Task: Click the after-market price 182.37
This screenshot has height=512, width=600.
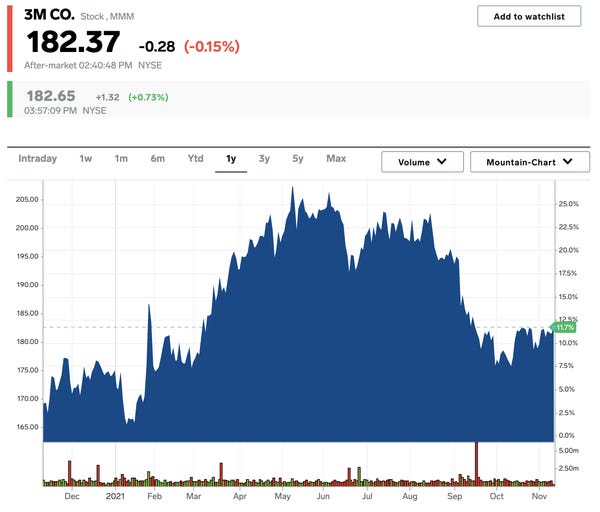Action: click(73, 42)
